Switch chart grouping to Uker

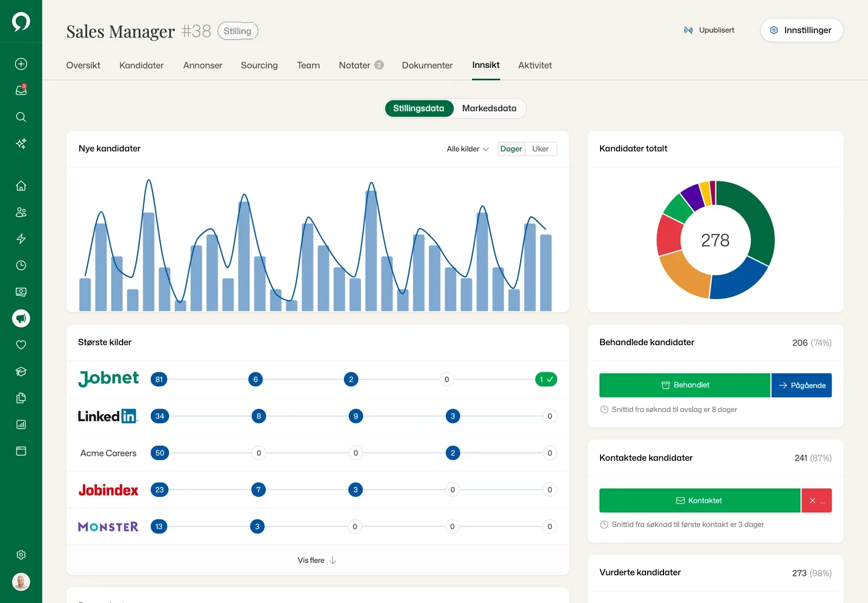click(540, 149)
